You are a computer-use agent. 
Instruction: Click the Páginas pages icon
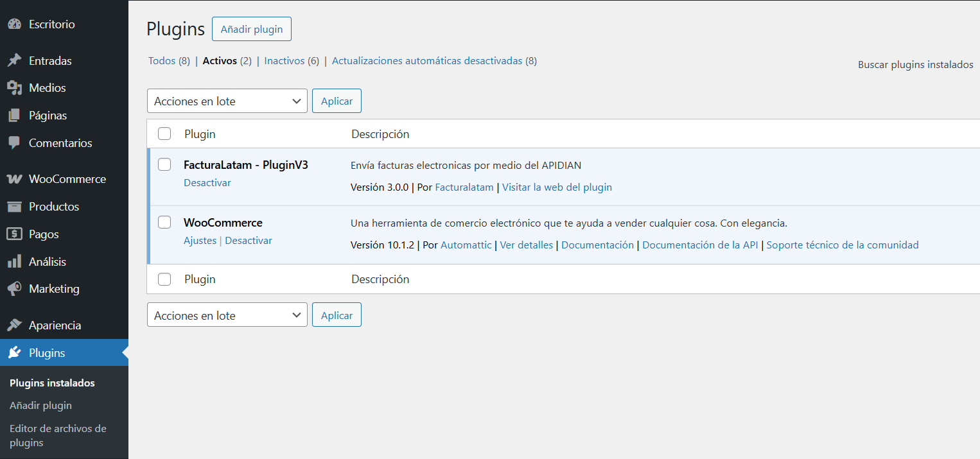click(14, 116)
